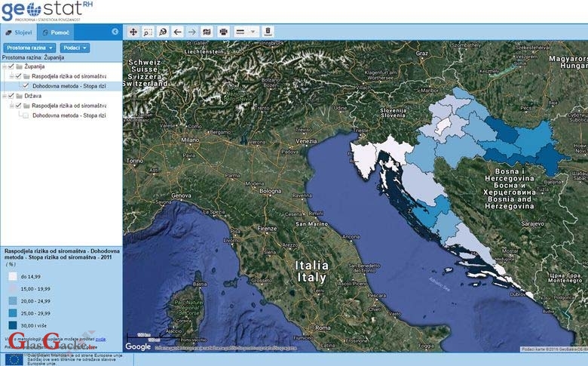Enable Dohodovna metoda checkbox under Država

point(26,115)
